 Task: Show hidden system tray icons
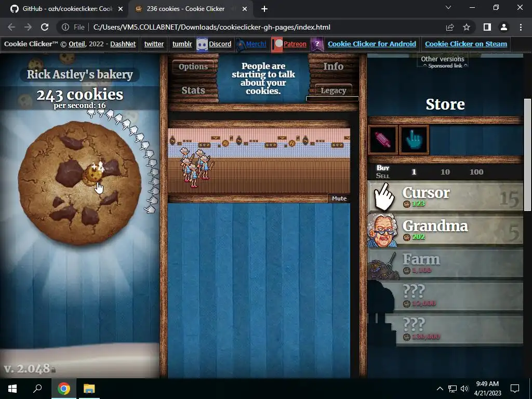pos(440,389)
